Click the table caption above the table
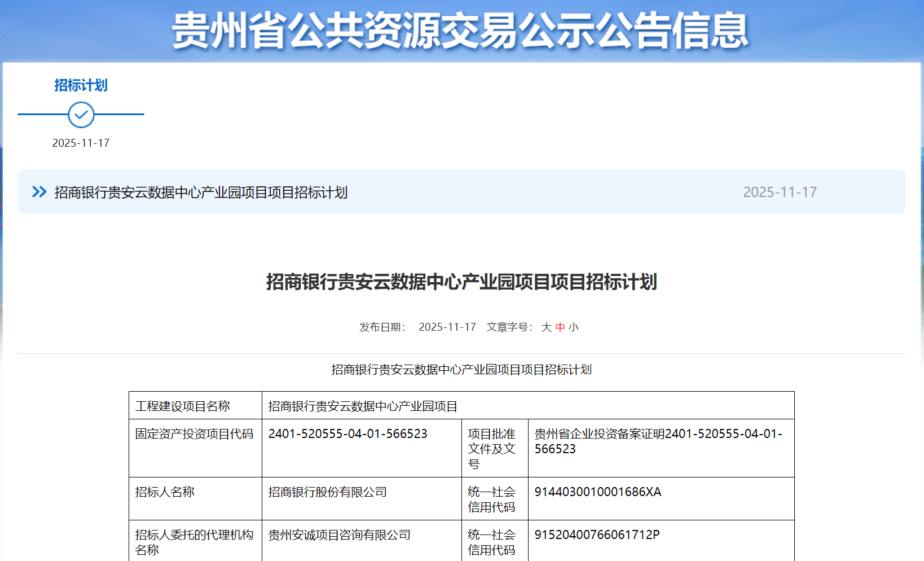Image resolution: width=924 pixels, height=561 pixels. coord(461,370)
